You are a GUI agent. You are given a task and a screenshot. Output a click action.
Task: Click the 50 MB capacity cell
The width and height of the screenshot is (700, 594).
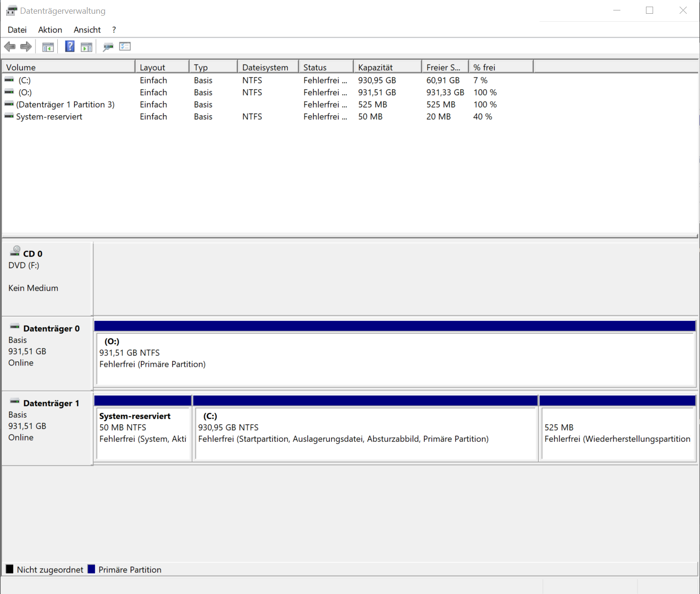tap(371, 117)
